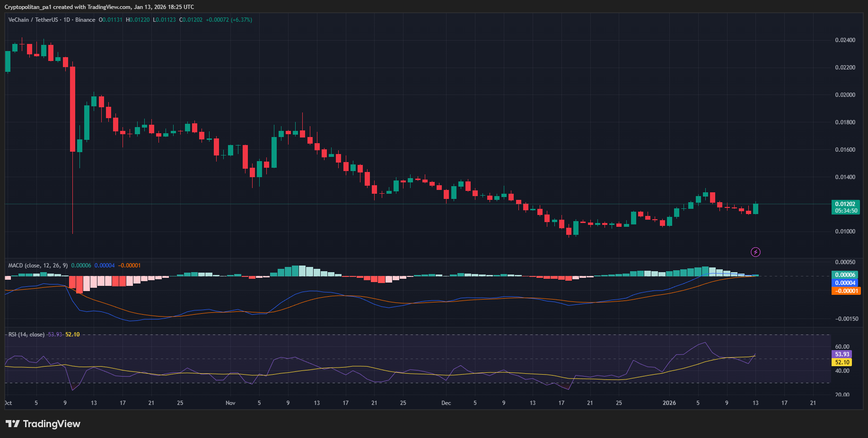The height and width of the screenshot is (438, 868).
Task: Click the Nov label on the time axis
Action: click(230, 403)
